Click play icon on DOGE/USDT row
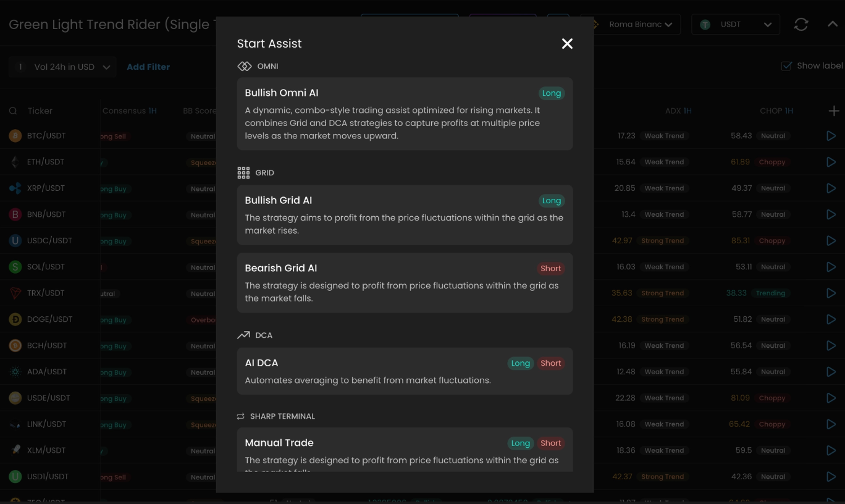845x504 pixels. coord(831,319)
